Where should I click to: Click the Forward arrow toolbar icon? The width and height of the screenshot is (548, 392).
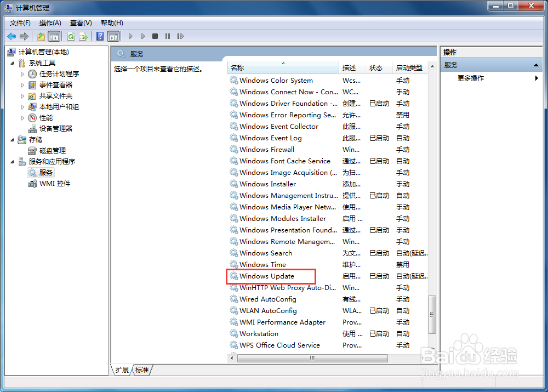pyautogui.click(x=24, y=36)
